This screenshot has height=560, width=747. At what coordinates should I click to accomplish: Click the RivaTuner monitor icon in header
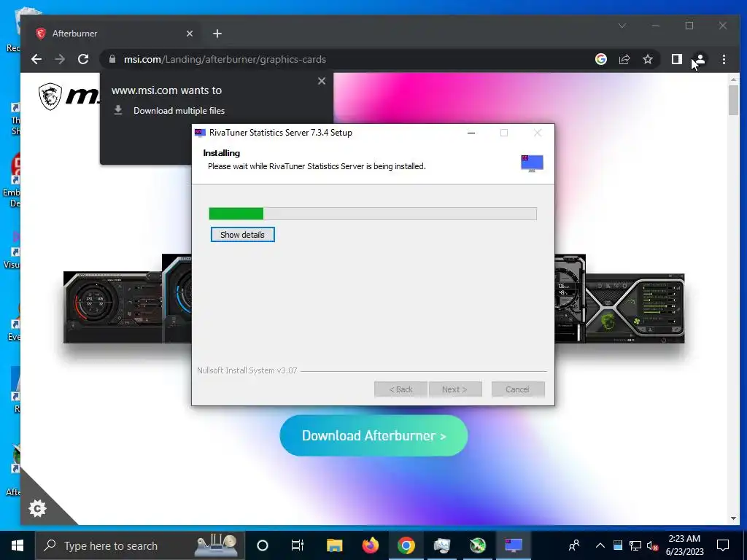tap(532, 163)
